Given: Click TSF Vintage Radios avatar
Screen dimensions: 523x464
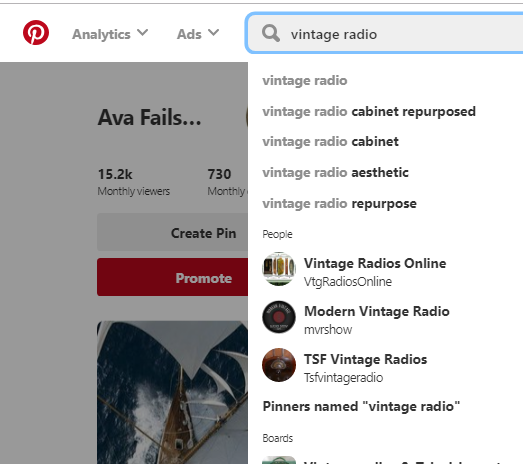Looking at the screenshot, I should tap(279, 365).
